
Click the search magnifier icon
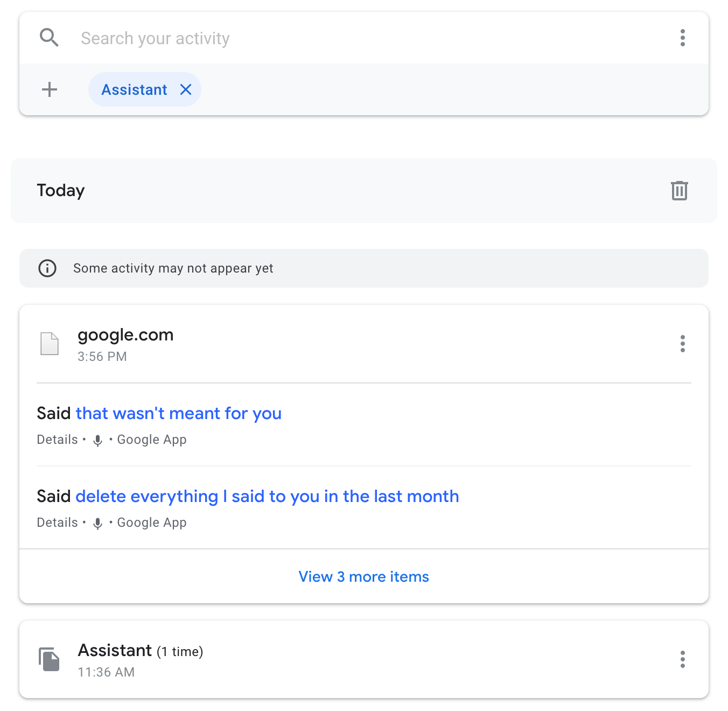click(49, 38)
